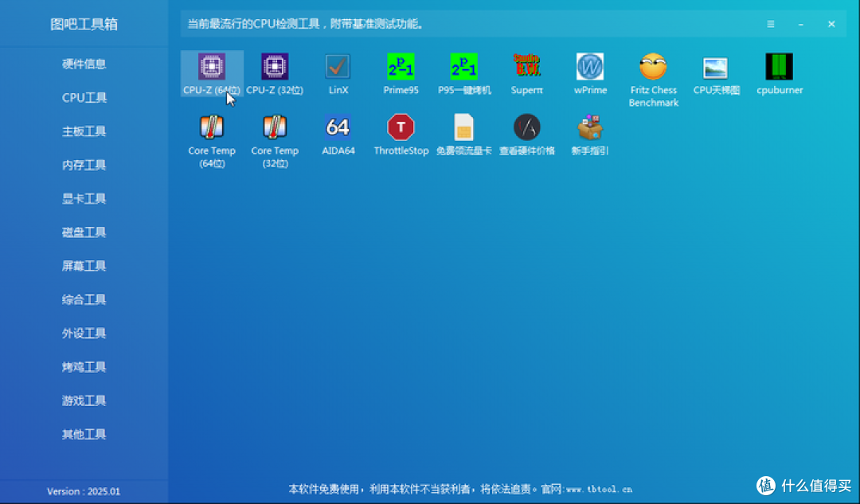Launch cpuburner tool
The width and height of the screenshot is (860, 504).
(x=780, y=73)
